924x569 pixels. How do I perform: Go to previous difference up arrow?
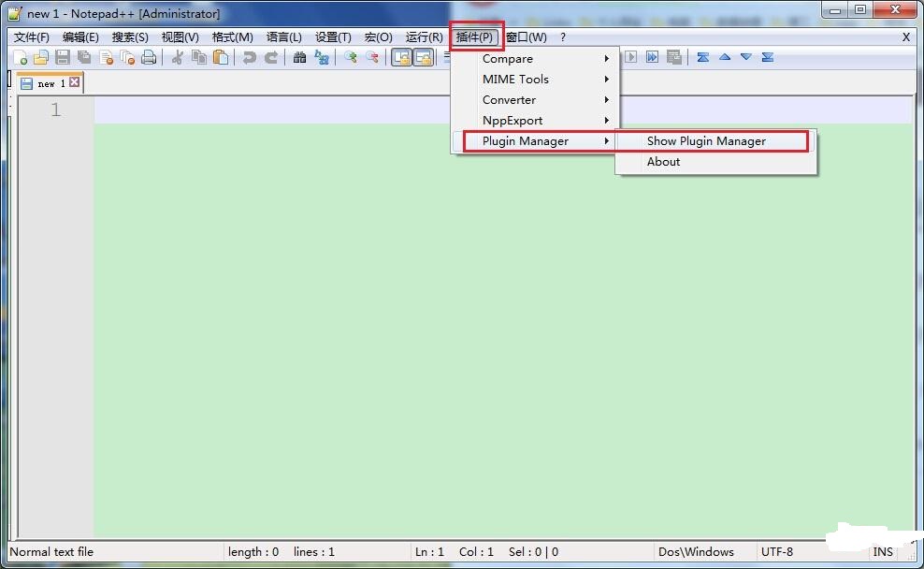[725, 57]
